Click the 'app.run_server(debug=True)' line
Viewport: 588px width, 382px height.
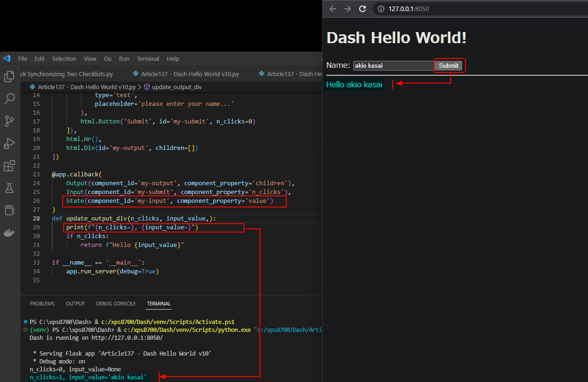click(x=112, y=271)
